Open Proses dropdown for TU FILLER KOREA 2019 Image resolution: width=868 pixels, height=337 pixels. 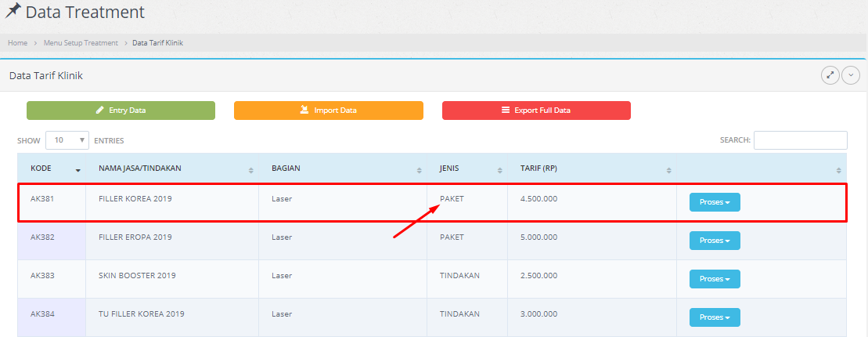tap(715, 317)
